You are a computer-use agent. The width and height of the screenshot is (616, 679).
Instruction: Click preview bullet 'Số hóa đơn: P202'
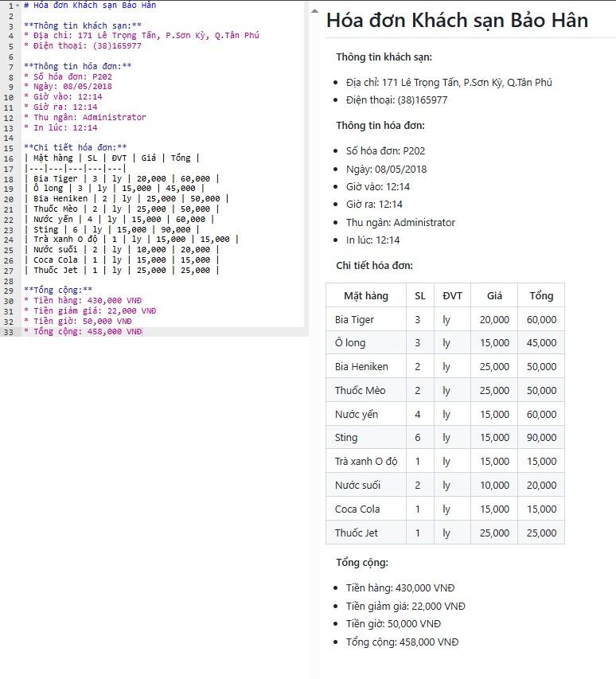coord(385,151)
